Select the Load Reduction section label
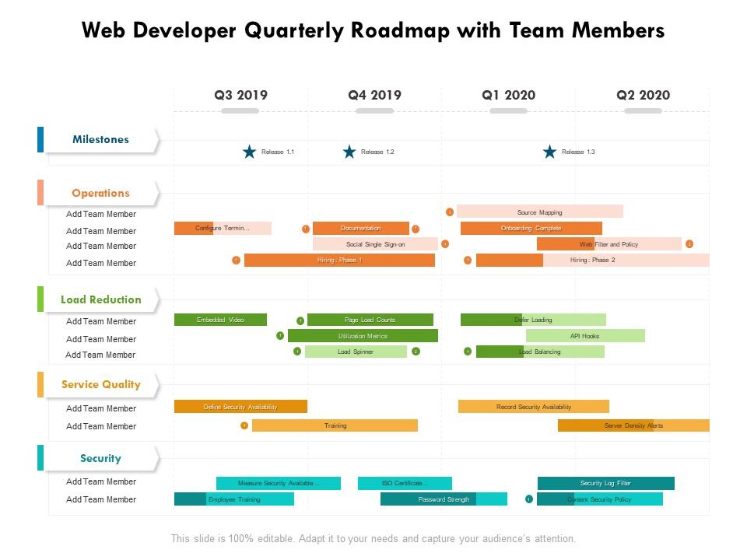 [x=101, y=299]
